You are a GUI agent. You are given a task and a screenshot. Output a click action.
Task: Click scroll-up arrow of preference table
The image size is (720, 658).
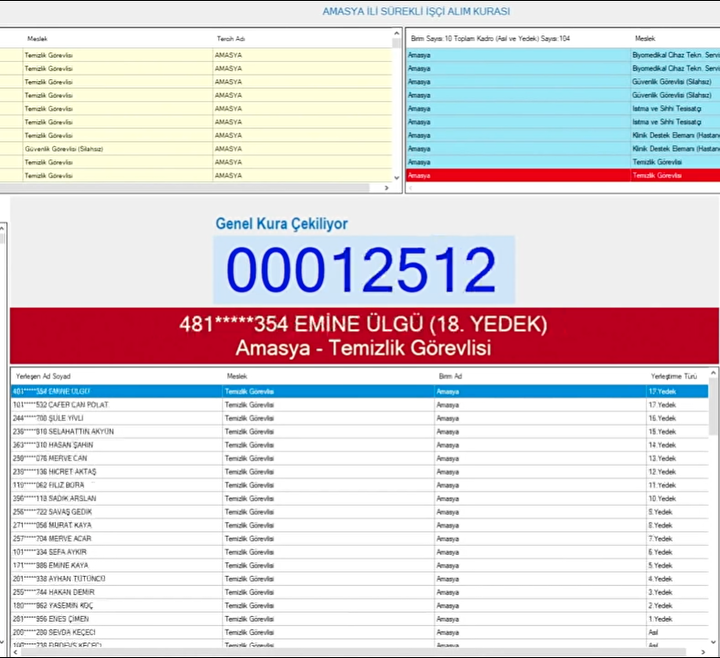pos(397,34)
